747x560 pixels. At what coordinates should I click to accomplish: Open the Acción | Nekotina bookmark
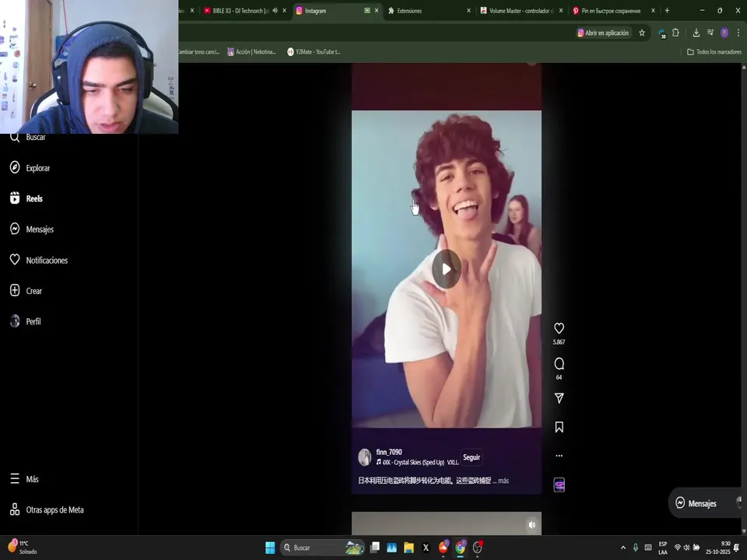(251, 52)
